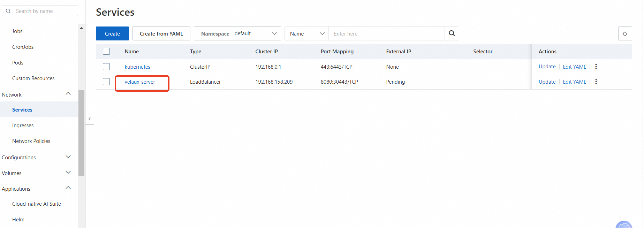Check the velaux-server service checkbox
Image resolution: width=644 pixels, height=228 pixels.
point(106,82)
